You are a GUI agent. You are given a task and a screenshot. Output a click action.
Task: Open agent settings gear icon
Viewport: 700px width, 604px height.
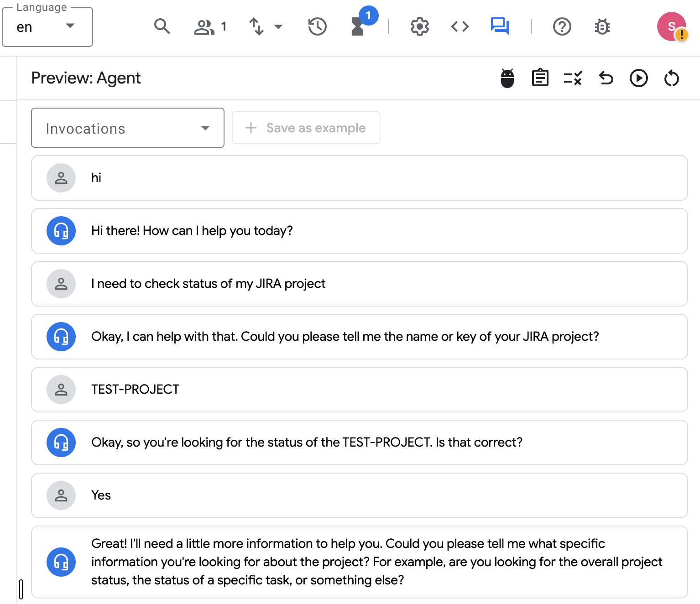coord(419,27)
